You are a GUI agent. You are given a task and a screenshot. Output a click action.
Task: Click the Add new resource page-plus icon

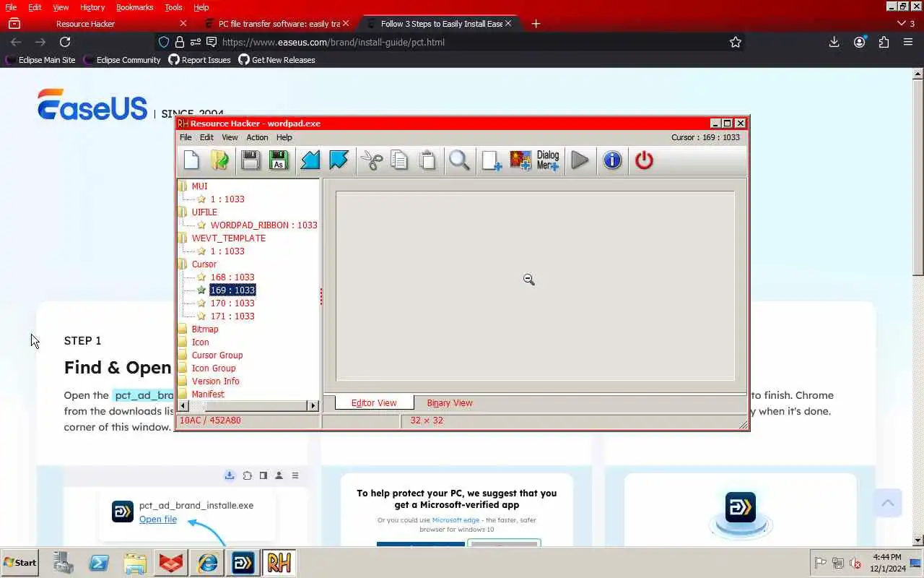(x=492, y=160)
